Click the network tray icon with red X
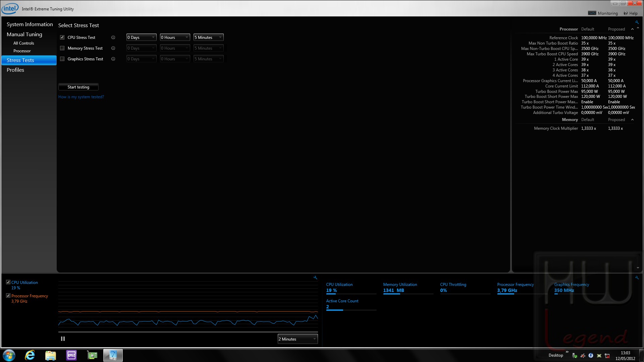 pos(607,356)
